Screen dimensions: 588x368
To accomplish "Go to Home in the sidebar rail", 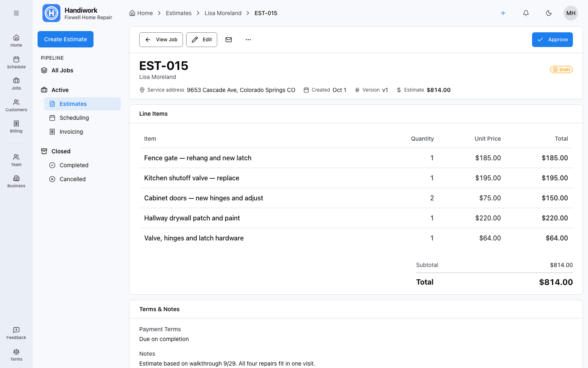I will tap(16, 40).
